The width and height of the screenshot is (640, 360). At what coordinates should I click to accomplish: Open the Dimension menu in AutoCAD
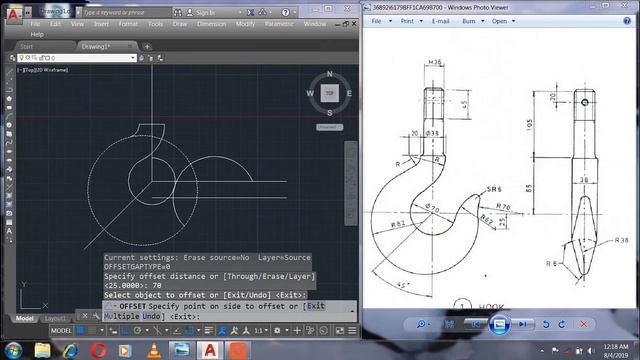point(211,24)
